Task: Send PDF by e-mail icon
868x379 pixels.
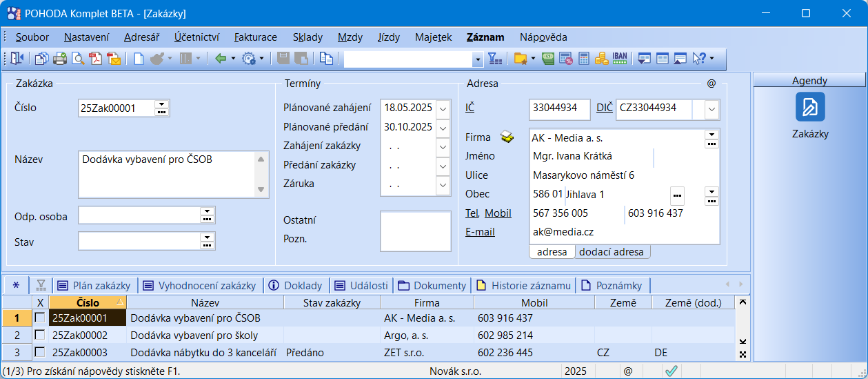Action: click(x=114, y=59)
